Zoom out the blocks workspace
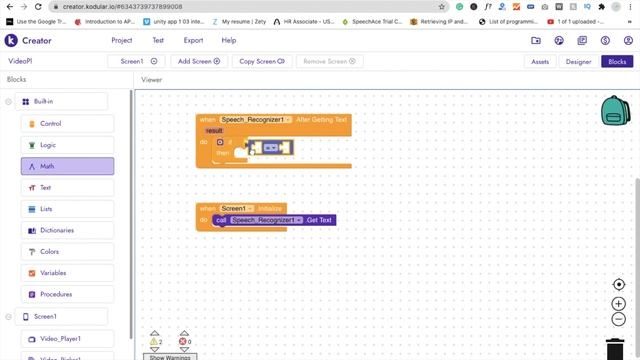The height and width of the screenshot is (360, 640). click(x=619, y=319)
